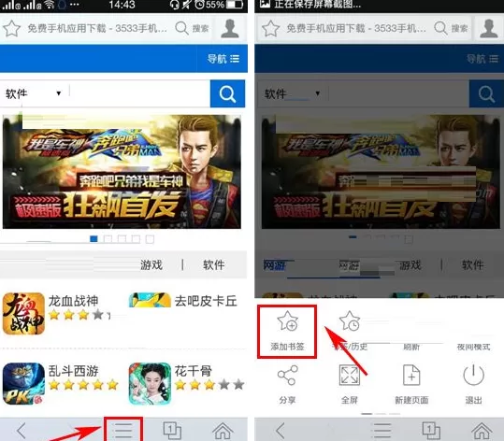Select last banner page dot on left phone
The image size is (504, 441).
[x=150, y=239]
